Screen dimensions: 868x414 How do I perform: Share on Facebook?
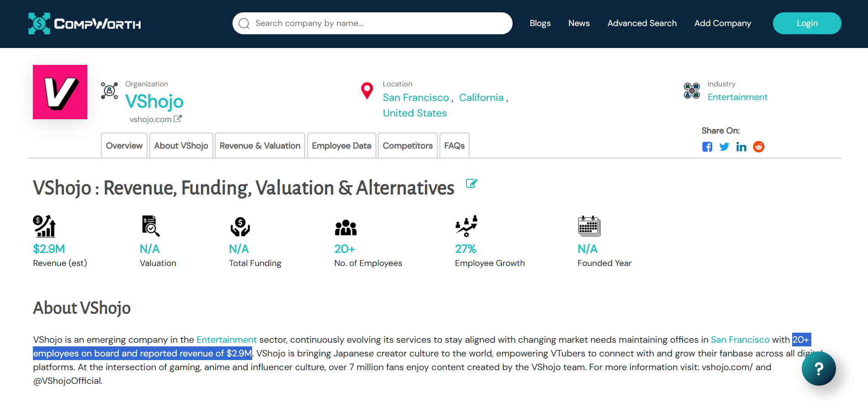click(x=707, y=147)
